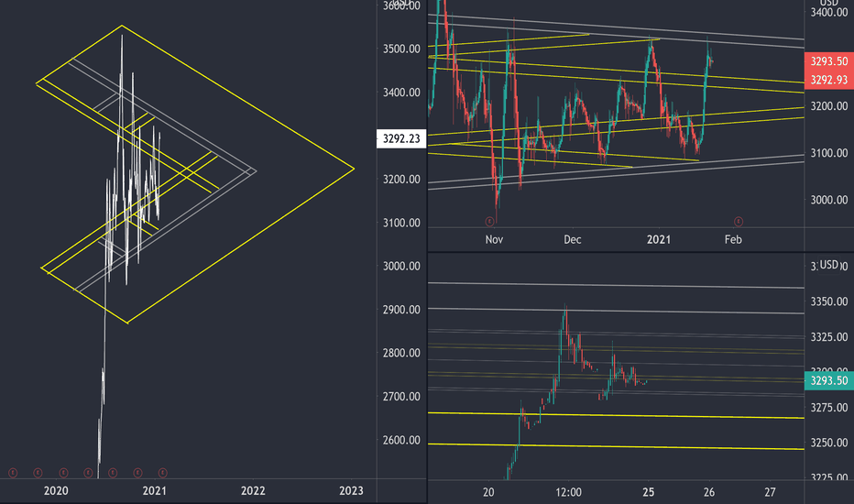Click bold 25 on the bottom-right time axis
The image size is (854, 504).
coord(648,493)
